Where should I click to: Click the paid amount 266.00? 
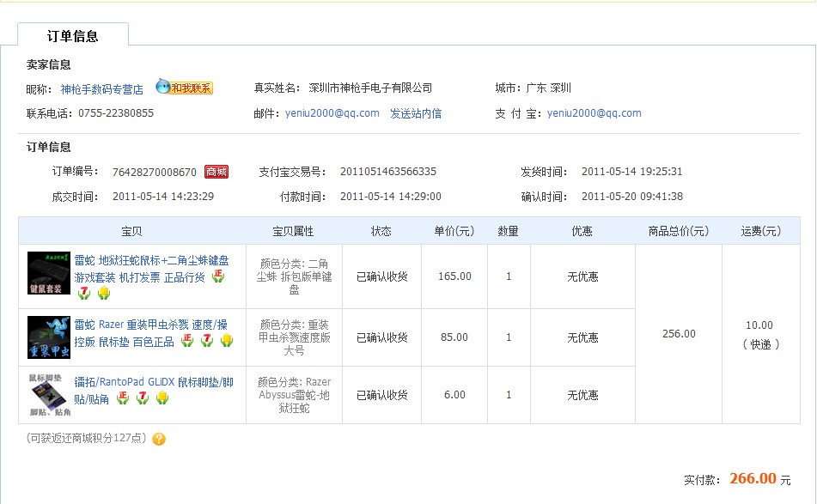pyautogui.click(x=753, y=478)
